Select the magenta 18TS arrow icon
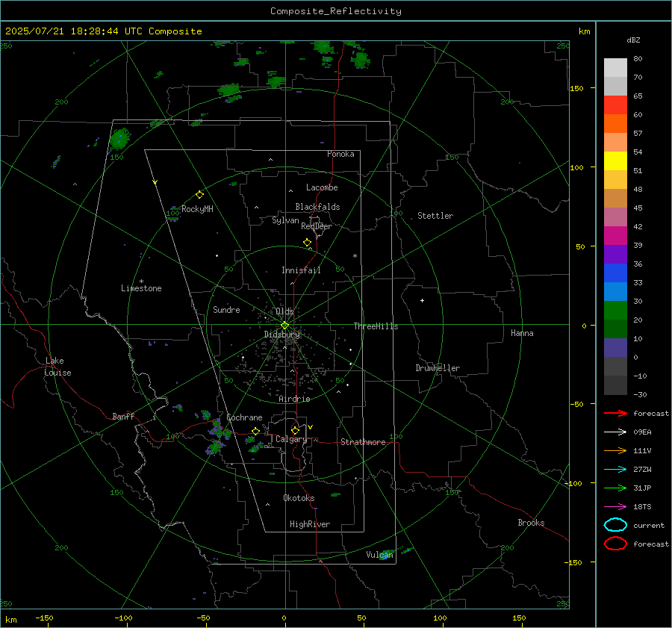Screen dimensions: 672x628 615,507
